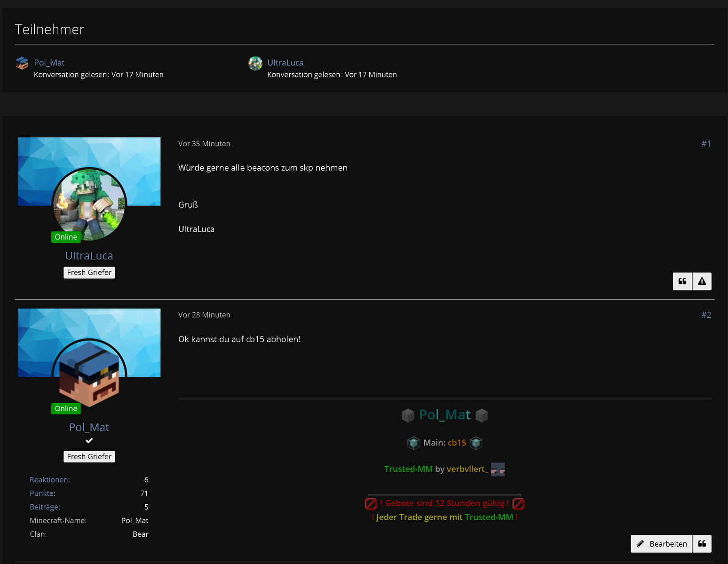Image resolution: width=728 pixels, height=564 pixels.
Task: Click the Beiträge stat link
Action: [45, 507]
